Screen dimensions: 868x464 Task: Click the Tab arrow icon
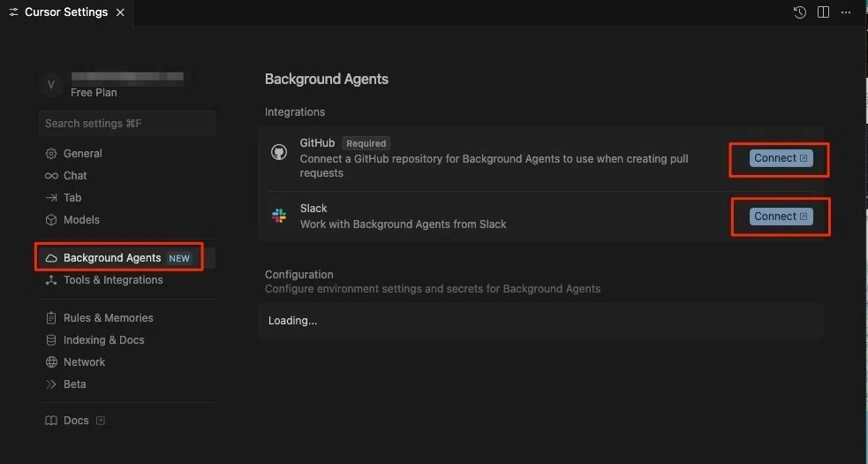click(x=51, y=198)
